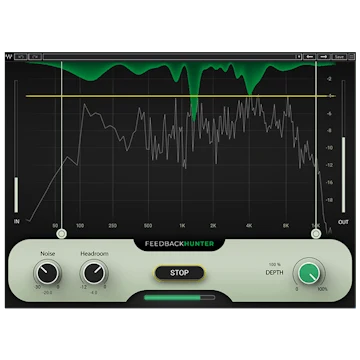Image resolution: width=360 pixels, height=360 pixels.
Task: Click the undo button in the toolbar
Action: 21,57
